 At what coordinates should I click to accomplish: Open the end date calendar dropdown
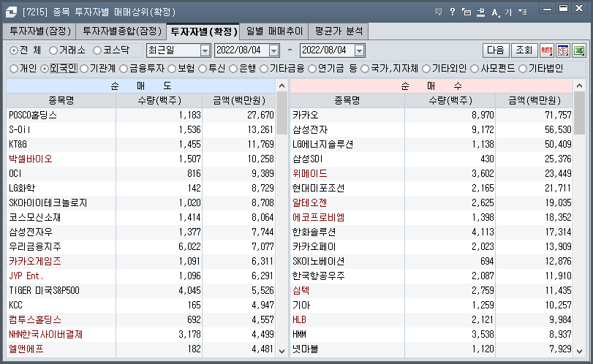tap(360, 50)
